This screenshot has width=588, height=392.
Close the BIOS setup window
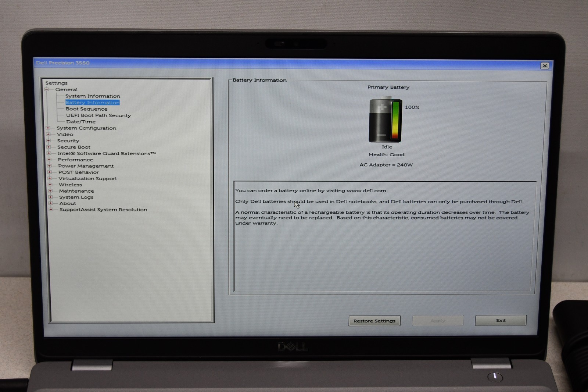545,65
